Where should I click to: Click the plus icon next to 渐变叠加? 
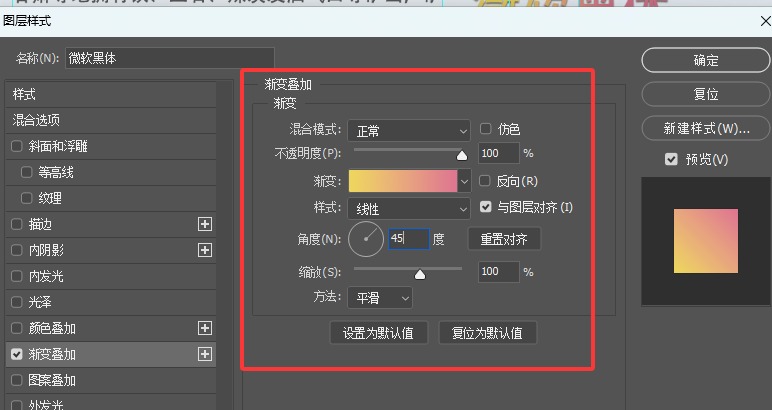205,354
